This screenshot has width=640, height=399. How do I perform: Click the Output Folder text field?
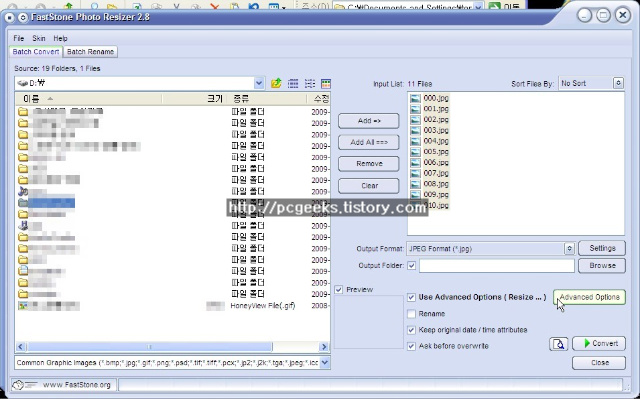[x=497, y=266]
